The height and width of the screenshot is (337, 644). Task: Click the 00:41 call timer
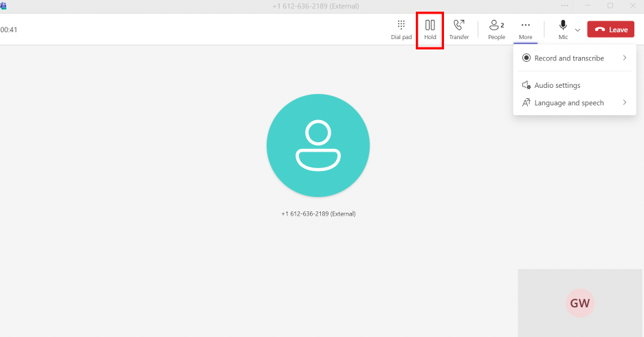9,30
